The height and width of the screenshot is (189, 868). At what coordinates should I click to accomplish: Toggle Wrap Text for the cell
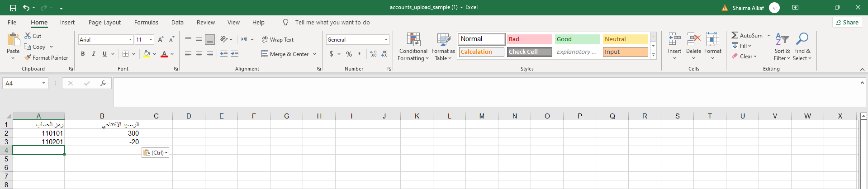(x=278, y=40)
